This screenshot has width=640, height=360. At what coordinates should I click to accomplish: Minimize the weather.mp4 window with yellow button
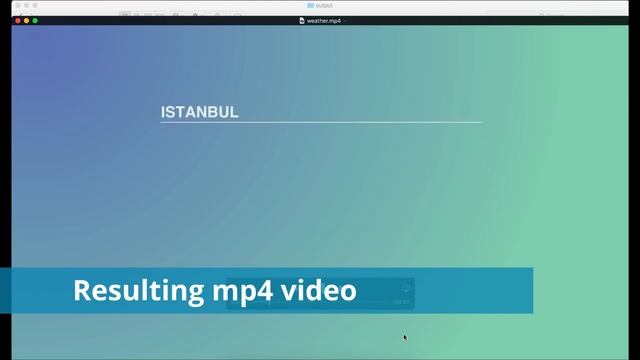(27, 21)
